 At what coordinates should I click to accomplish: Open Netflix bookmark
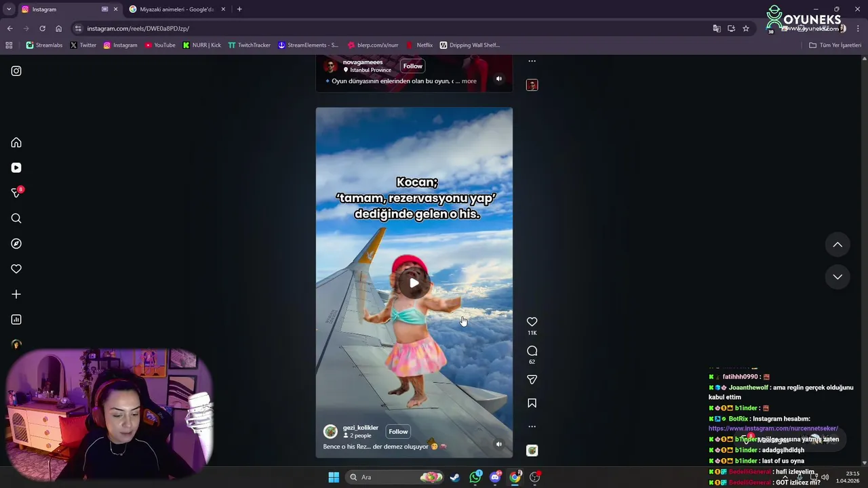[x=419, y=45]
